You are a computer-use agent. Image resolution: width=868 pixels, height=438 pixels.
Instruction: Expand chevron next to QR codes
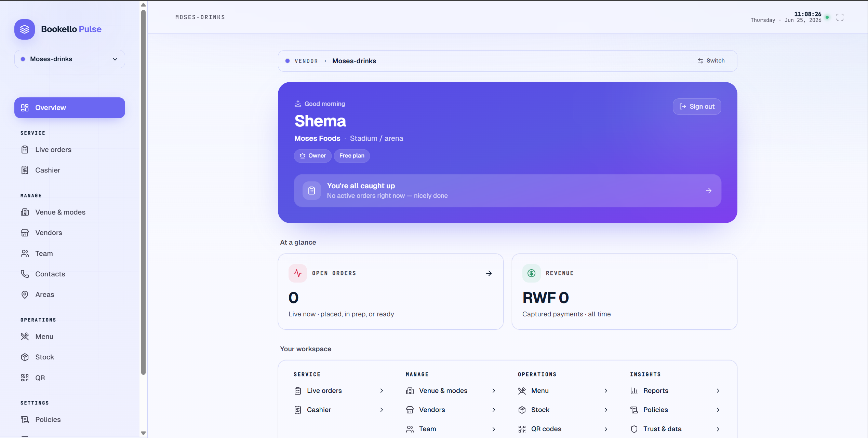[x=606, y=429]
